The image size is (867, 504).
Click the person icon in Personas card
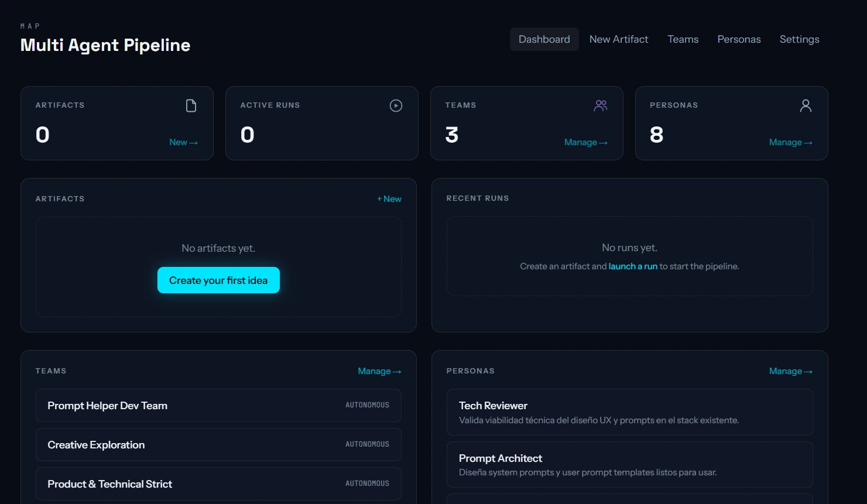806,105
